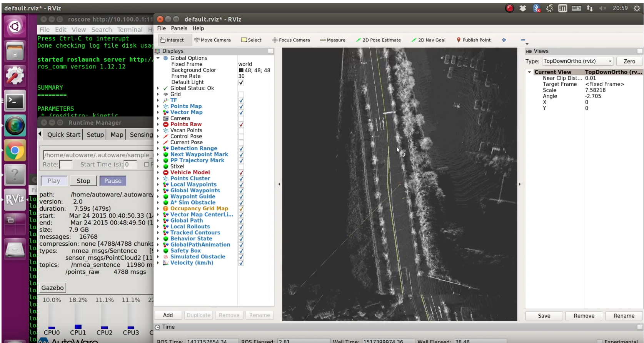The height and width of the screenshot is (343, 644).
Task: Toggle the Points Map display checkbox
Action: (241, 107)
